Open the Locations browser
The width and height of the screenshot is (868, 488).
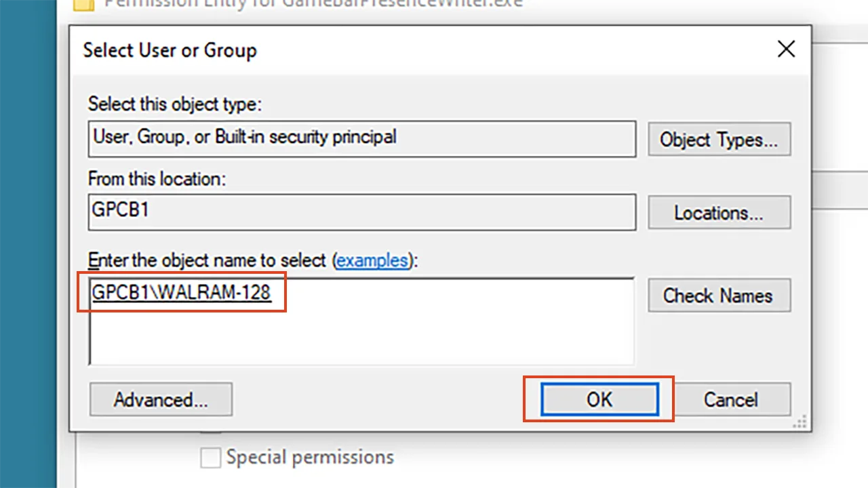tap(719, 213)
